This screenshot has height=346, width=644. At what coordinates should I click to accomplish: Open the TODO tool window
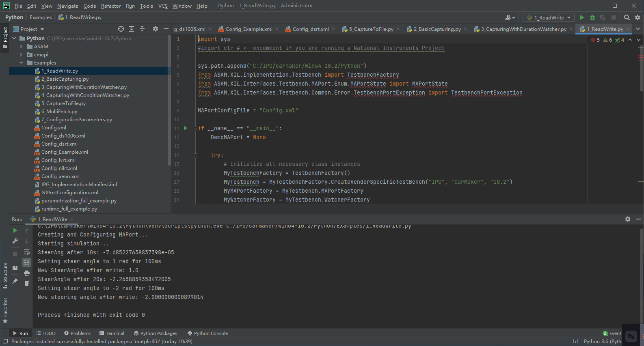46,333
